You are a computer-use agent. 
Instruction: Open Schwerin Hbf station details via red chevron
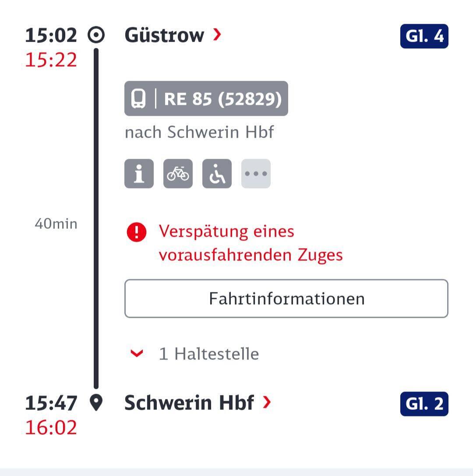267,402
